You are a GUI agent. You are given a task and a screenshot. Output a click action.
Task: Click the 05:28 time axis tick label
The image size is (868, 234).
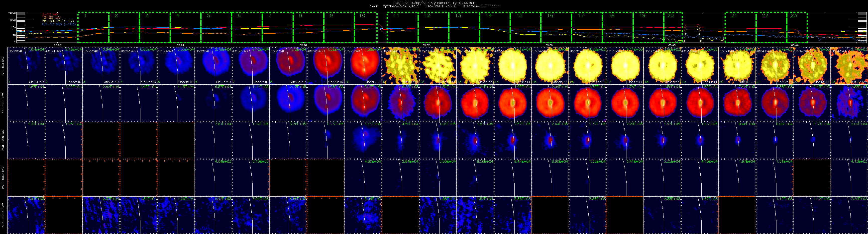(x=303, y=45)
